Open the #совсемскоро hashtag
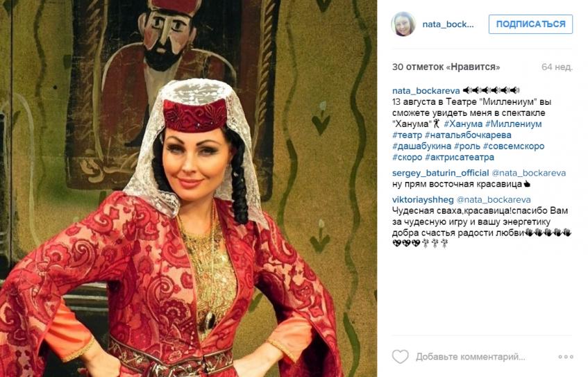This screenshot has height=377, width=588. coord(514,146)
